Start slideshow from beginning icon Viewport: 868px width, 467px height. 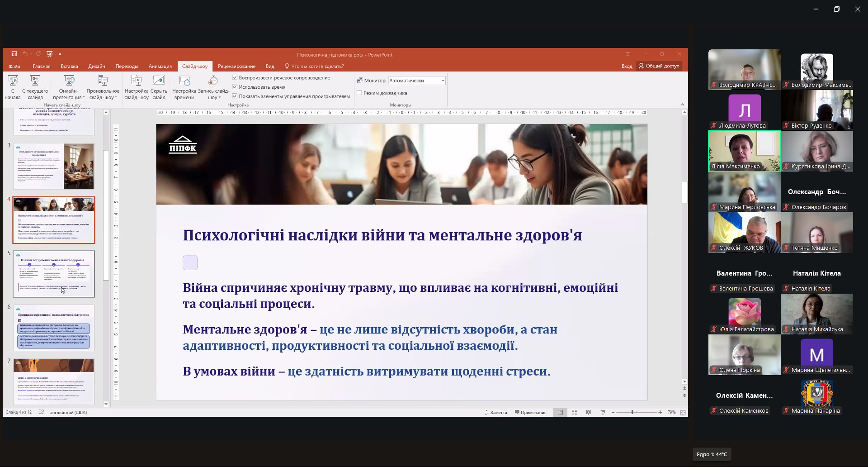(x=13, y=81)
